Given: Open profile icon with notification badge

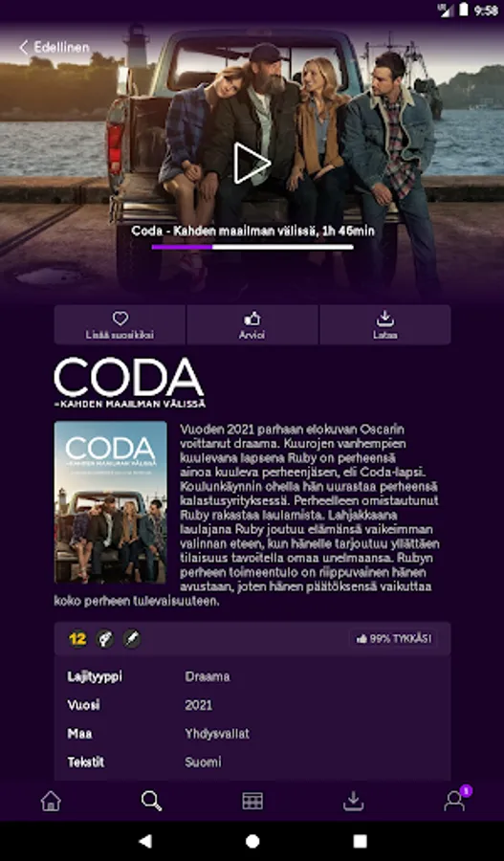Looking at the screenshot, I should pyautogui.click(x=455, y=800).
